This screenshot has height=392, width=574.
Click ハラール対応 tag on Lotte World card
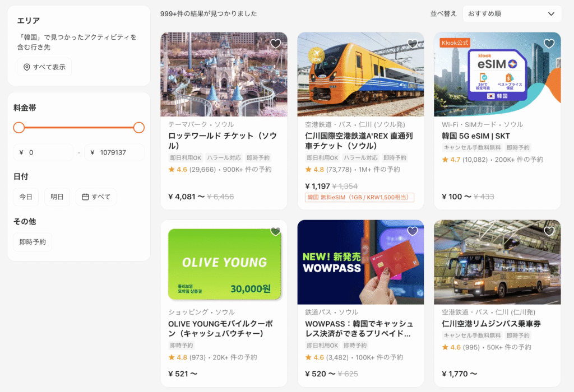tap(224, 157)
